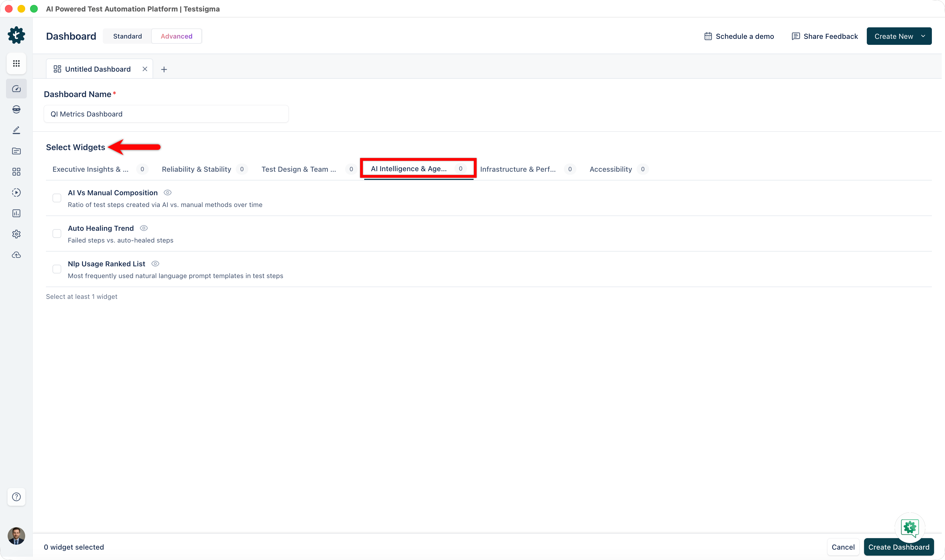Open the folder card sidebar icon
945x560 pixels.
pyautogui.click(x=16, y=151)
